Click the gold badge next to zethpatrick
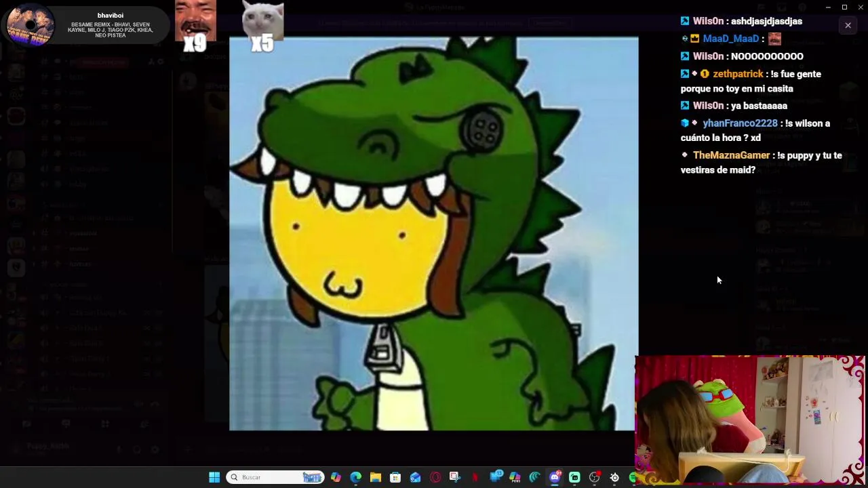Image resolution: width=868 pixels, height=488 pixels. point(705,74)
